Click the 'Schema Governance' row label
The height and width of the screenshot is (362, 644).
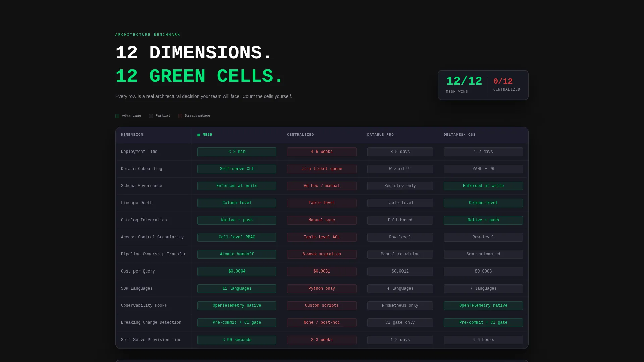tap(142, 186)
